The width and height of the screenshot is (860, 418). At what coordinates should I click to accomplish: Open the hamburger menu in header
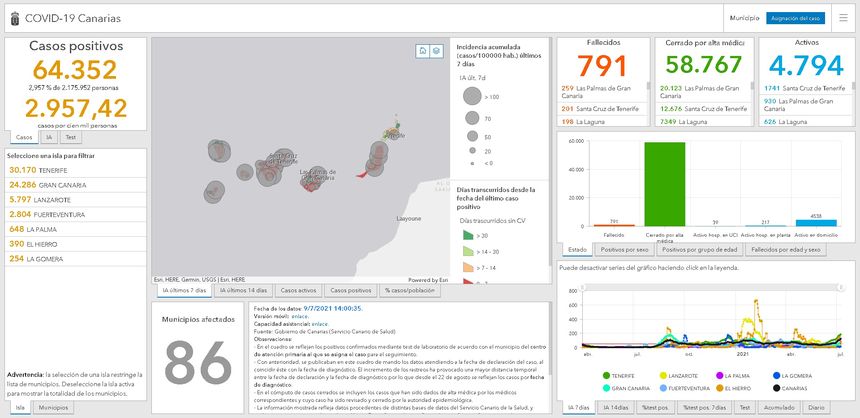click(x=843, y=18)
